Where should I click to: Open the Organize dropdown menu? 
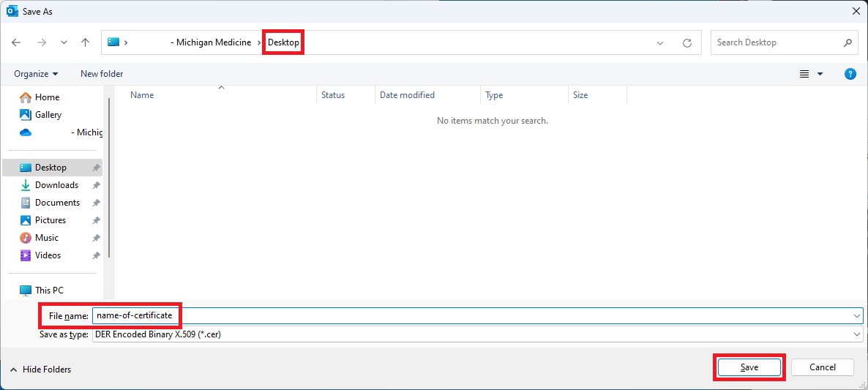tap(36, 74)
